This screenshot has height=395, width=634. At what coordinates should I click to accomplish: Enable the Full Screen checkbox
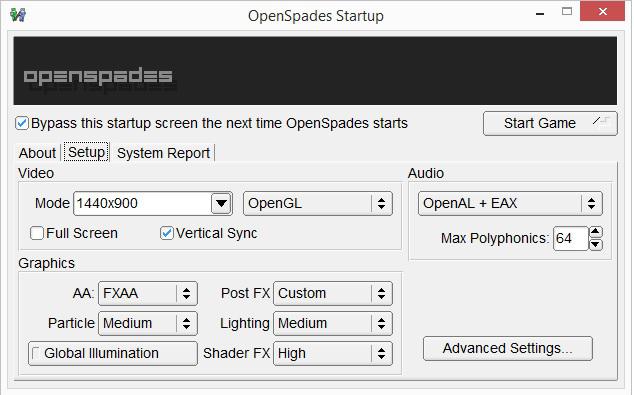point(37,233)
